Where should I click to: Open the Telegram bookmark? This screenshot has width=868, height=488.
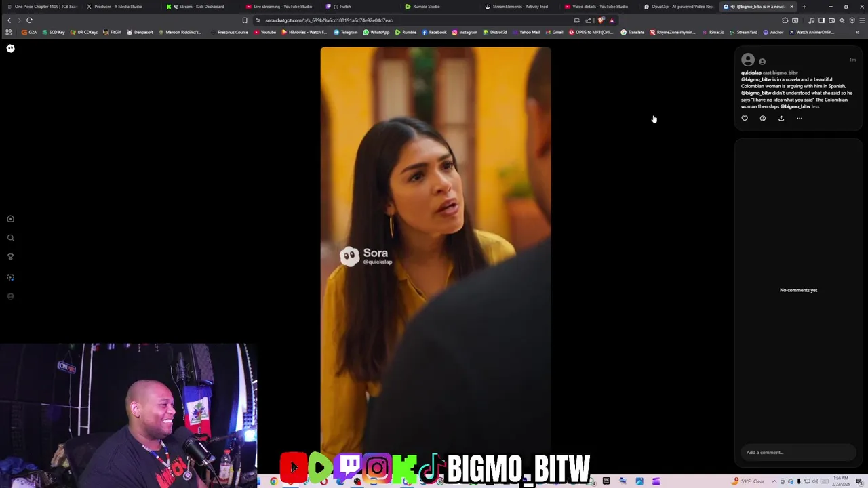(345, 32)
